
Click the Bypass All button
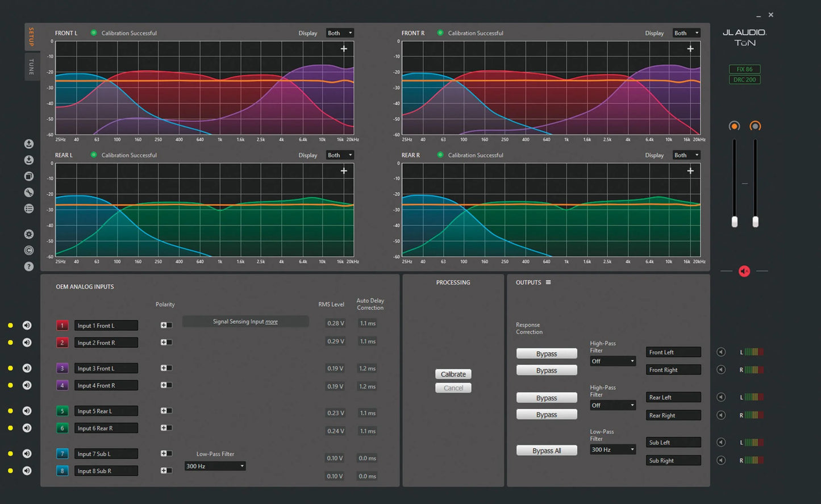[547, 451]
